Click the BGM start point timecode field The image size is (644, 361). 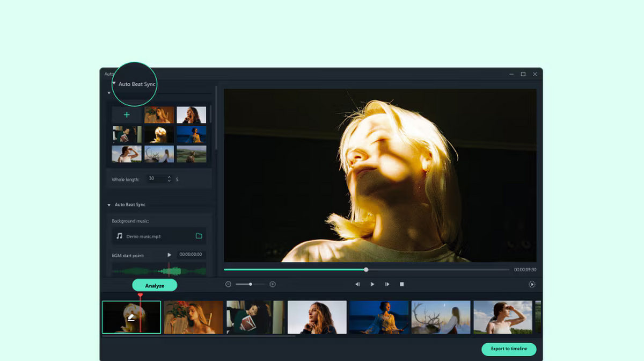(191, 255)
